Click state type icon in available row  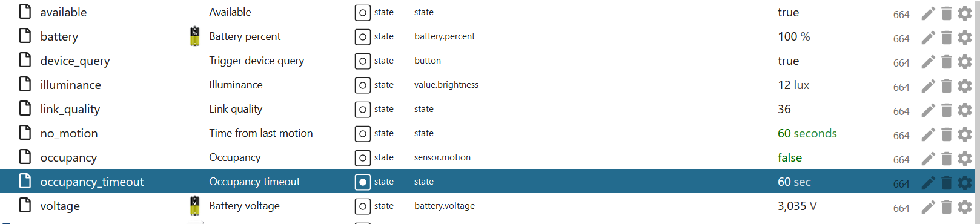(362, 12)
